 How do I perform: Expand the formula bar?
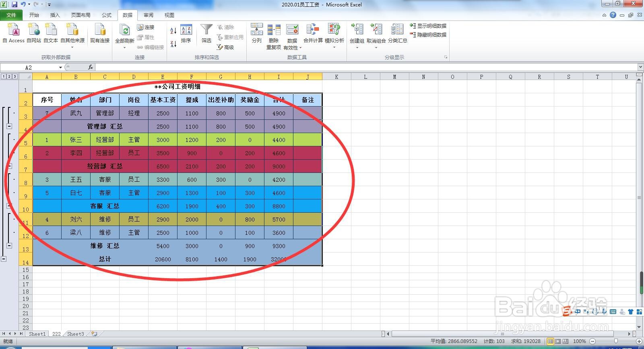640,67
